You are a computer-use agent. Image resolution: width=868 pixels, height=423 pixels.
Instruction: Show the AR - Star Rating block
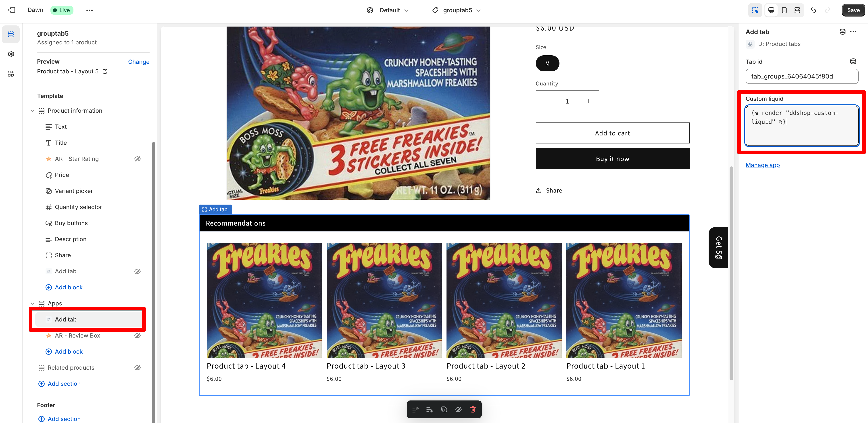[138, 159]
